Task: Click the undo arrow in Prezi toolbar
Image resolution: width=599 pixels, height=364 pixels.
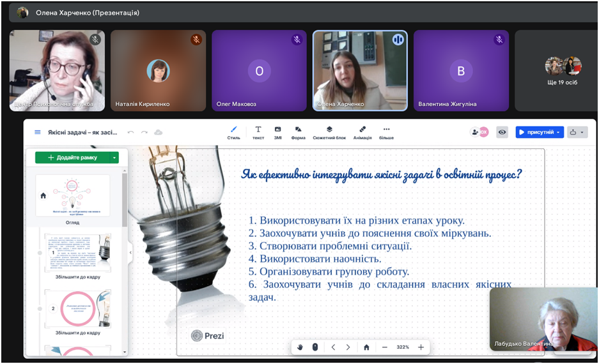Action: 130,132
